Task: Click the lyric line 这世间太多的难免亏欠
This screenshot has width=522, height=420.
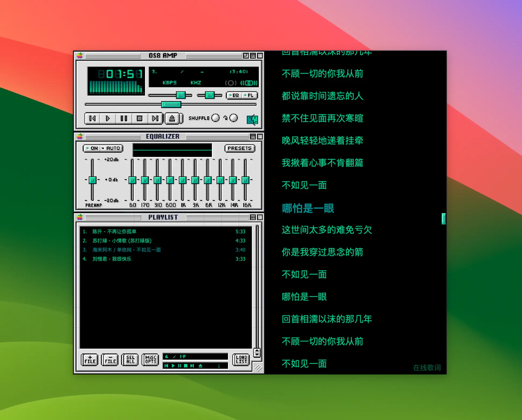Action: 327,230
